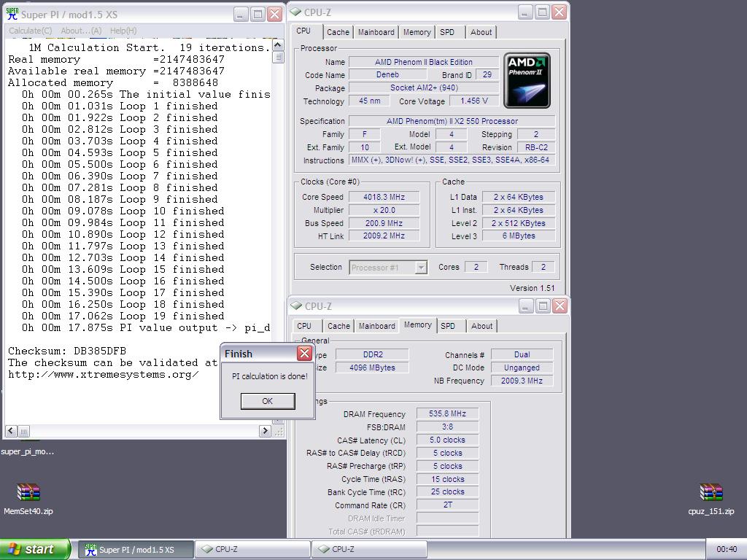The image size is (747, 560).
Task: Close the upper CPU-Z window
Action: [x=560, y=12]
